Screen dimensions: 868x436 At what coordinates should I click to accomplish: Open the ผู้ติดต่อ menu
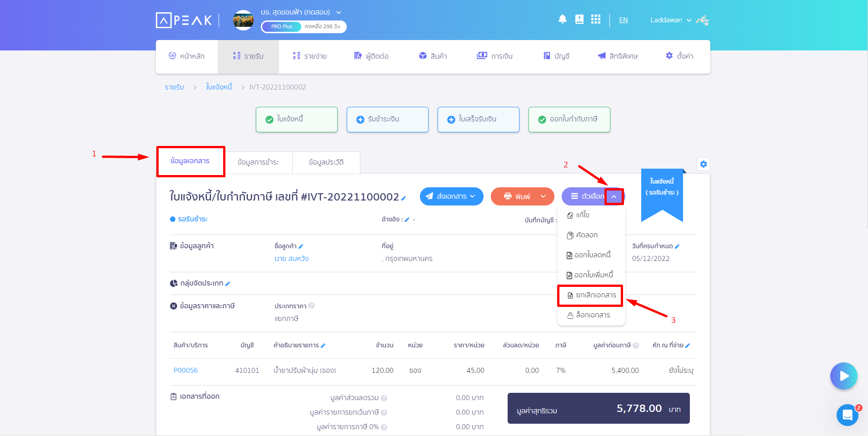[x=371, y=56]
